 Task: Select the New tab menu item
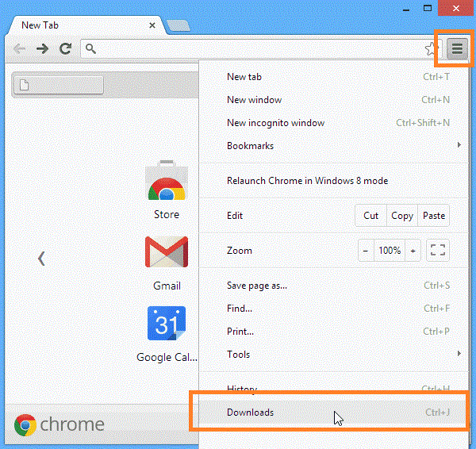pyautogui.click(x=333, y=77)
